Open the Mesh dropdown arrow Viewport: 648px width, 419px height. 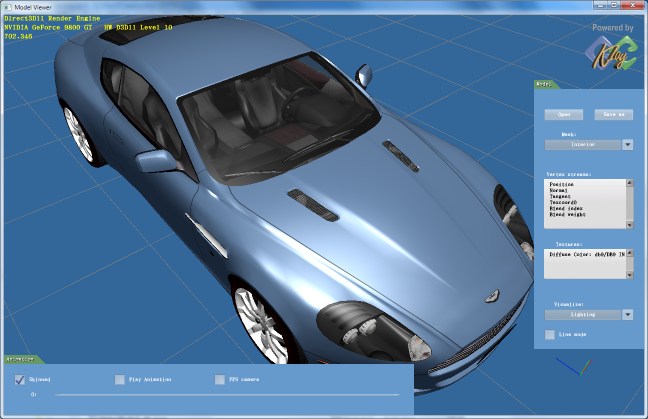coord(627,145)
